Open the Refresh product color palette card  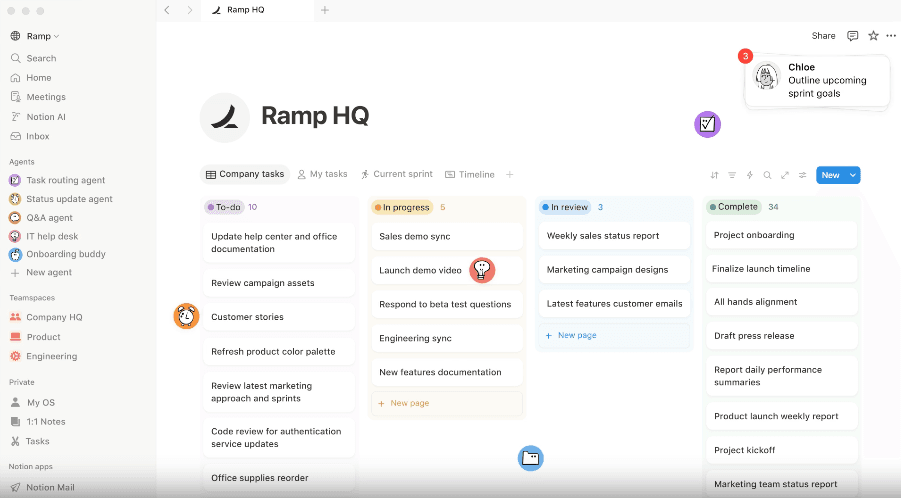click(279, 352)
